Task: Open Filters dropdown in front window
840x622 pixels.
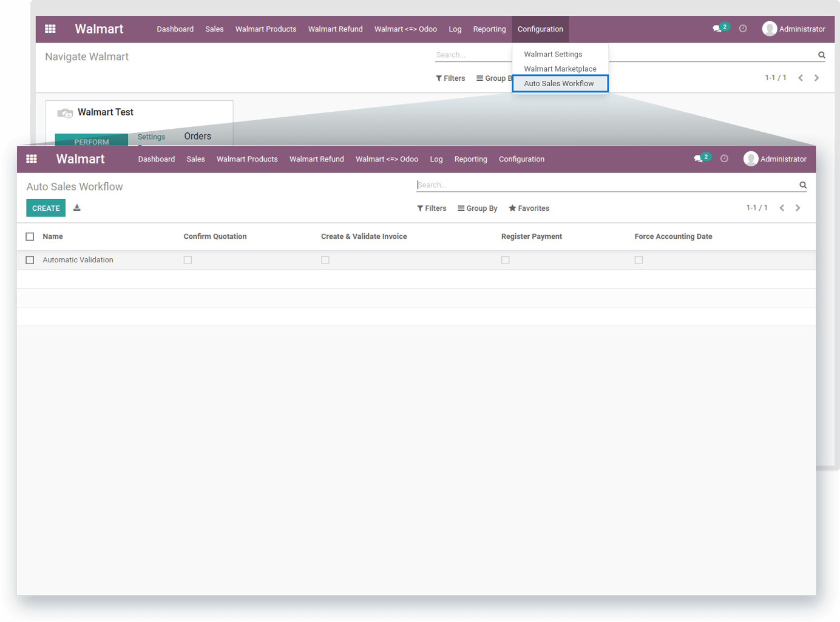Action: pyautogui.click(x=432, y=208)
